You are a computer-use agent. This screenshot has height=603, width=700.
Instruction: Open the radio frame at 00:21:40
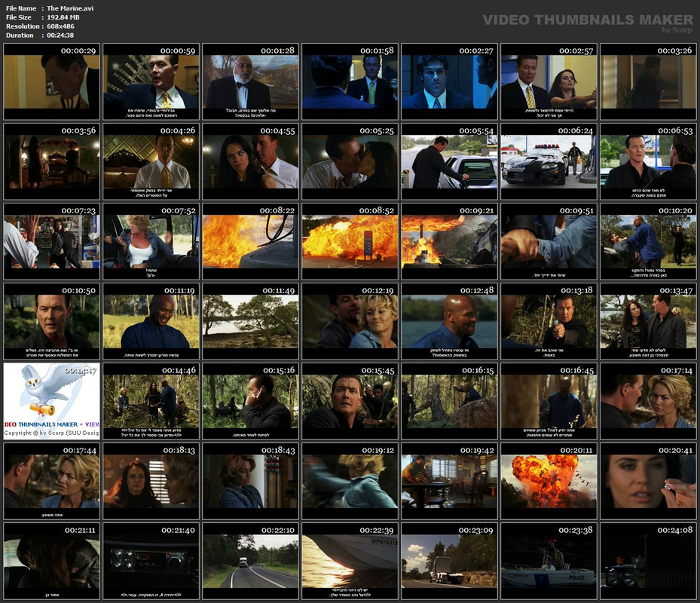(x=151, y=562)
